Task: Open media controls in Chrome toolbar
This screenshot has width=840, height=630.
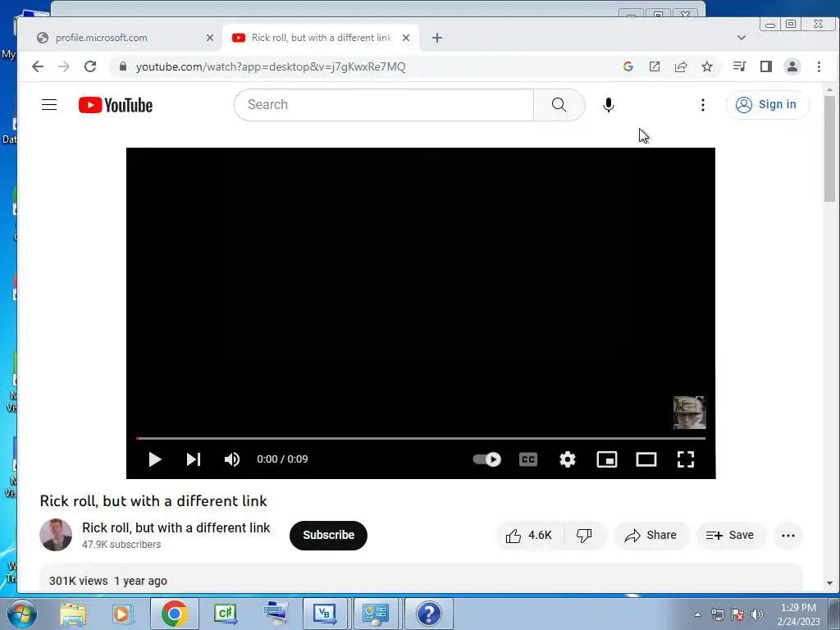Action: click(740, 66)
